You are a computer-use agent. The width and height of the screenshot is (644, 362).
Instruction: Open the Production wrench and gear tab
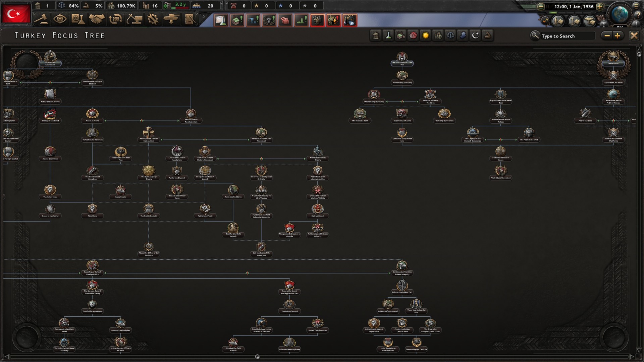[153, 19]
